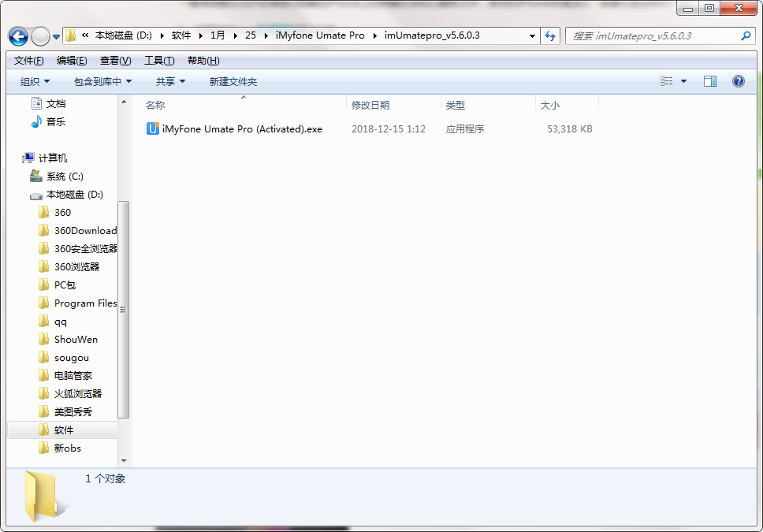
Task: Click the navigation pane scroll down arrow
Action: click(x=124, y=460)
